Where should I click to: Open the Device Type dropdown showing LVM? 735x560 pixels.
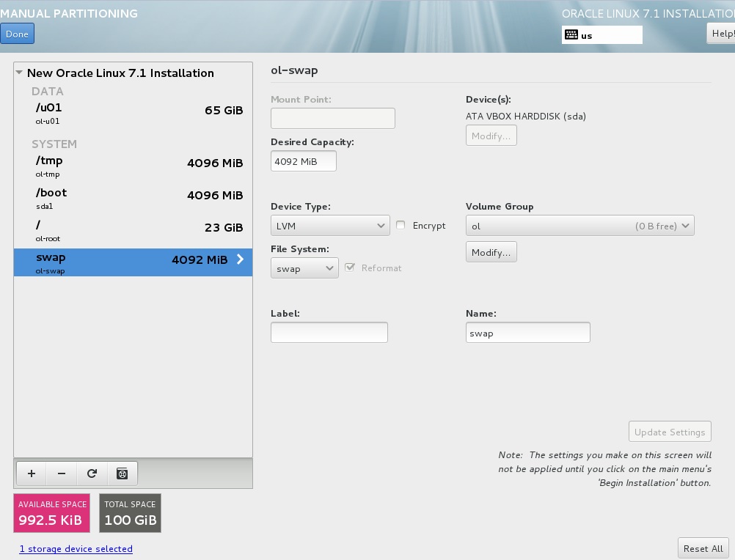click(x=329, y=226)
